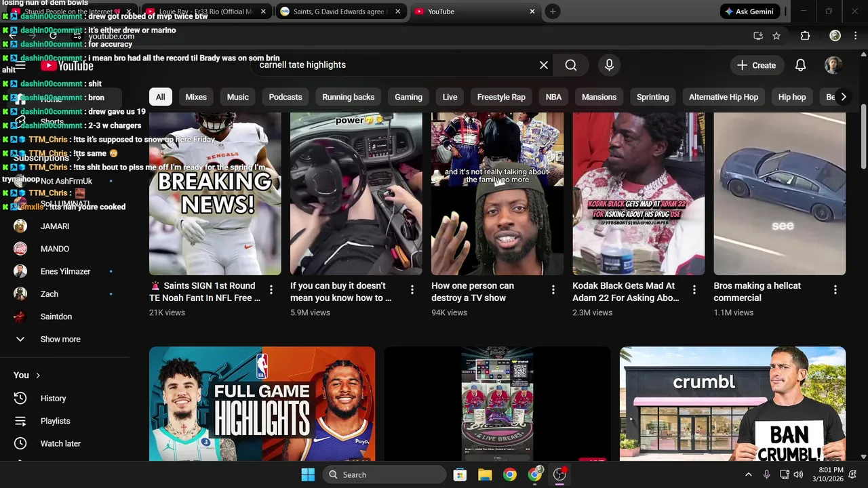Close the active YouTube browser tab
The image size is (868, 488).
tap(532, 12)
